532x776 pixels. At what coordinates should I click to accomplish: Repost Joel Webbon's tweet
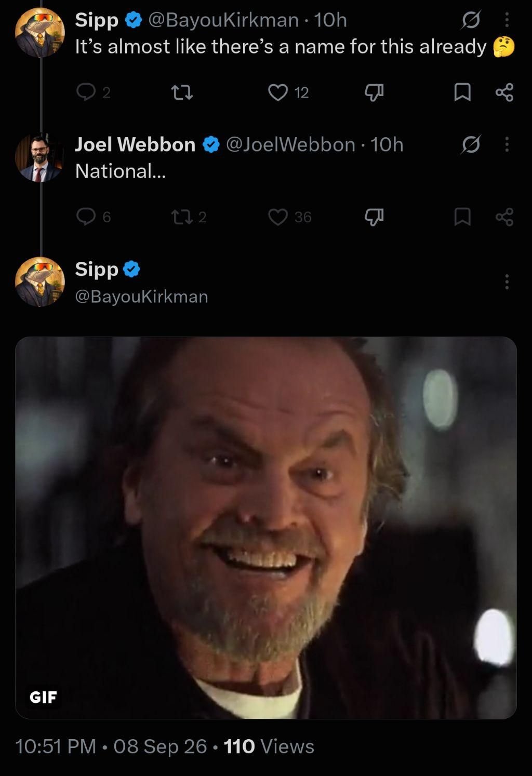(189, 217)
